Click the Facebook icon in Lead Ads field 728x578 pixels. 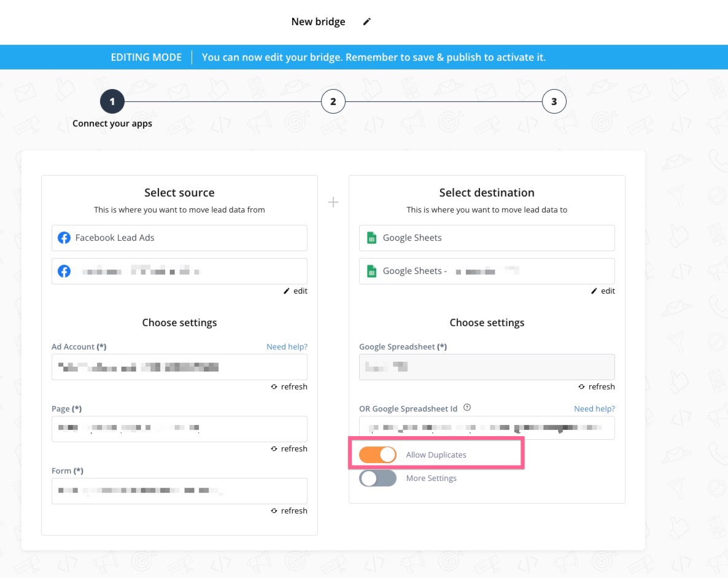(x=64, y=238)
